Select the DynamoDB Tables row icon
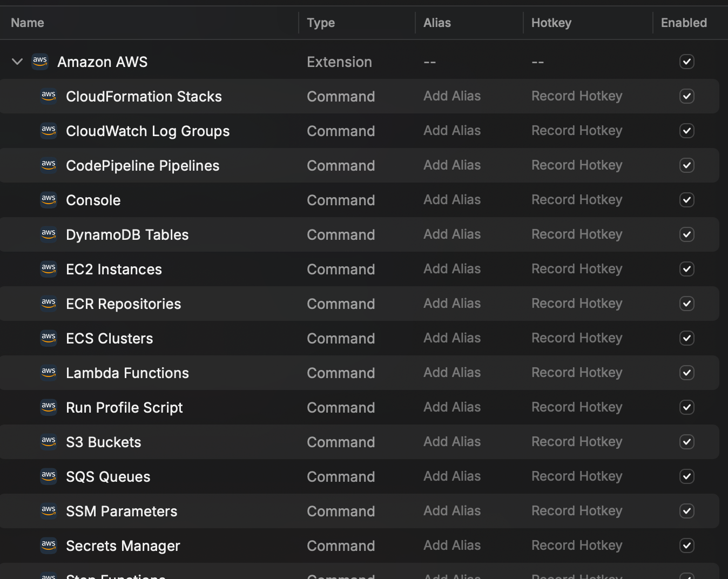The width and height of the screenshot is (728, 579). click(49, 234)
